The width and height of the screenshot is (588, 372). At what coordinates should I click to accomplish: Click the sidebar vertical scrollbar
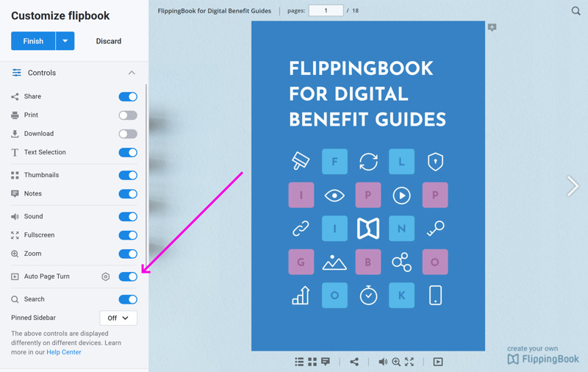point(146,176)
